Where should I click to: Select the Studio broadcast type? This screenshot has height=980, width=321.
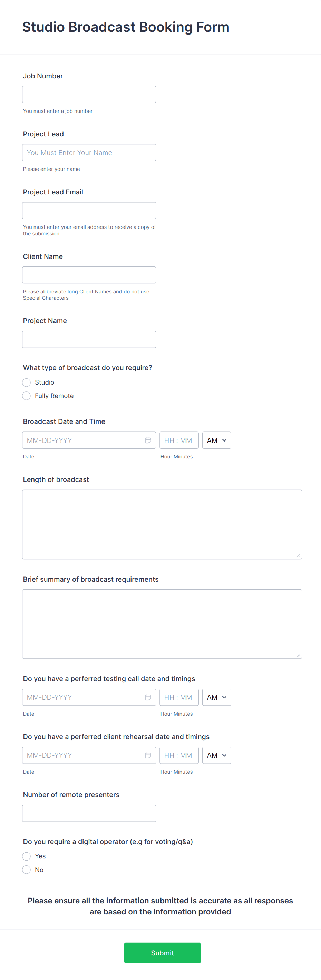click(26, 382)
